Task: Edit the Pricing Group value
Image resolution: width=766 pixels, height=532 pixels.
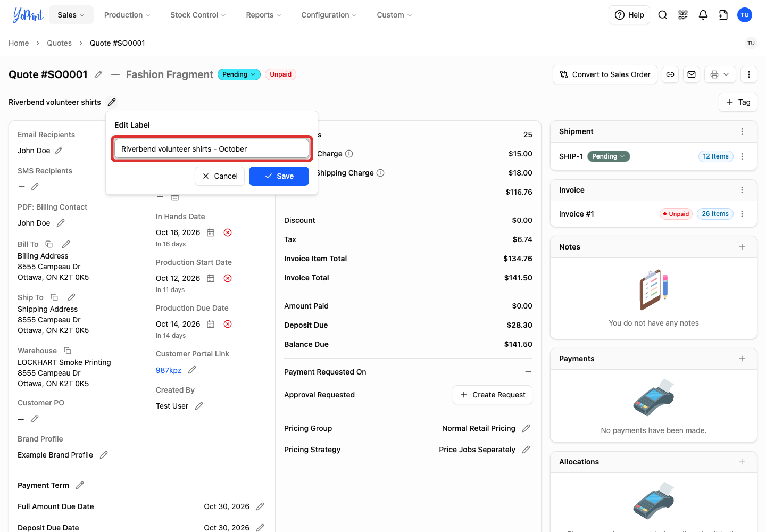Action: (526, 428)
